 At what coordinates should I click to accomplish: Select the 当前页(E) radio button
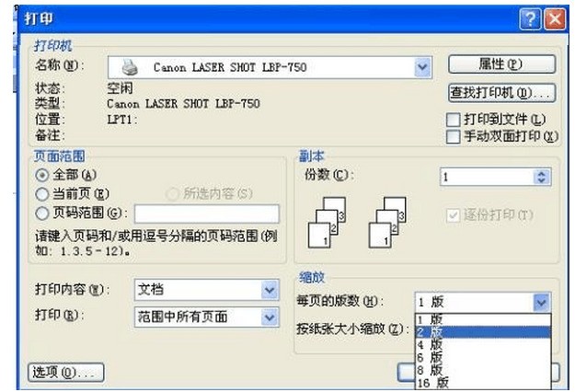tap(42, 193)
